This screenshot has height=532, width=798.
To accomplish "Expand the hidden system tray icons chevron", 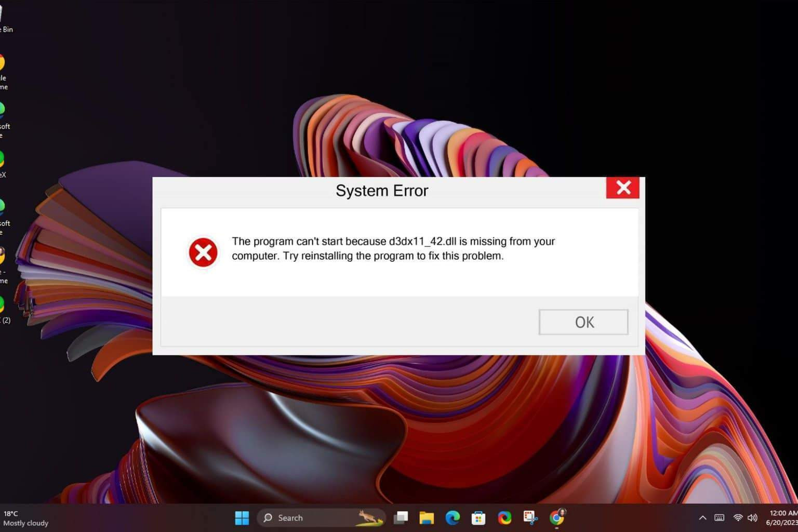I will pyautogui.click(x=702, y=517).
